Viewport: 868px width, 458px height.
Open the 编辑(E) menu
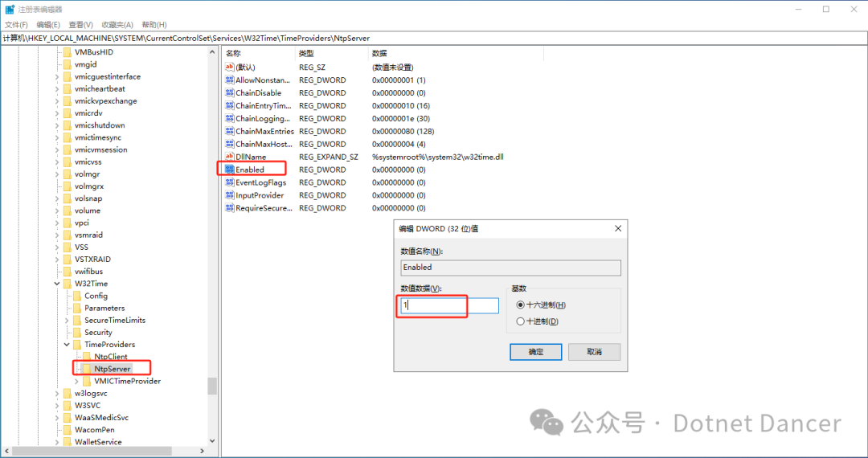pos(48,24)
